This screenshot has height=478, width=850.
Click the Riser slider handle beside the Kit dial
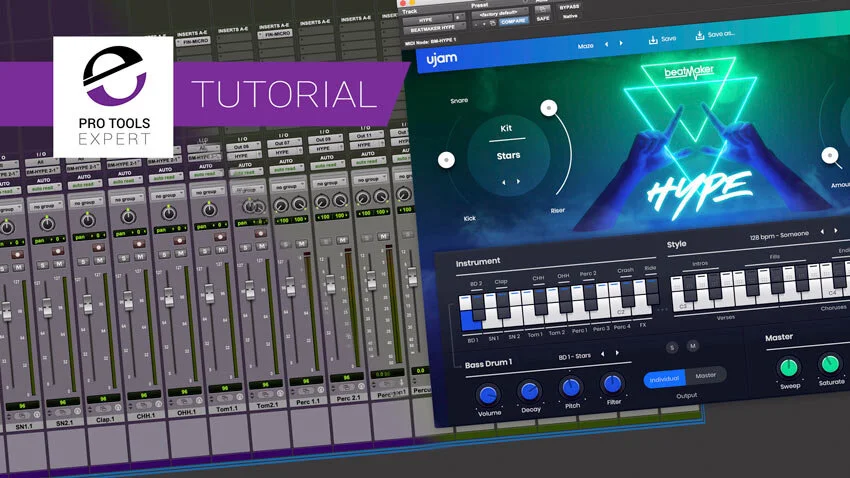pos(549,108)
